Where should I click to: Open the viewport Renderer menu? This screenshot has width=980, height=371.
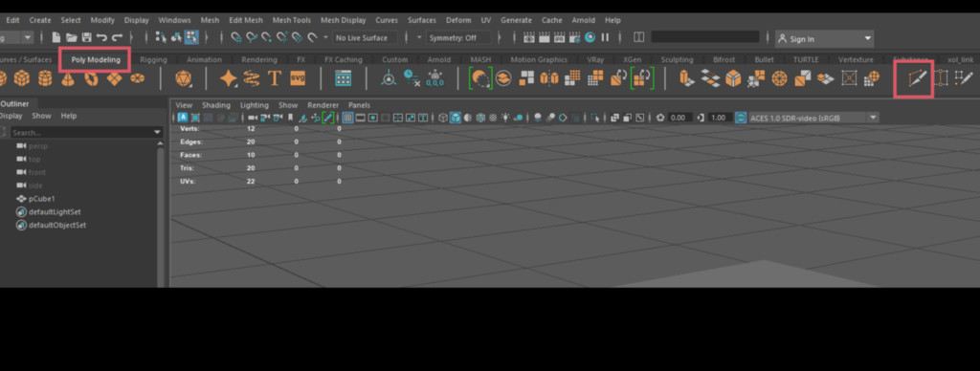[x=323, y=105]
